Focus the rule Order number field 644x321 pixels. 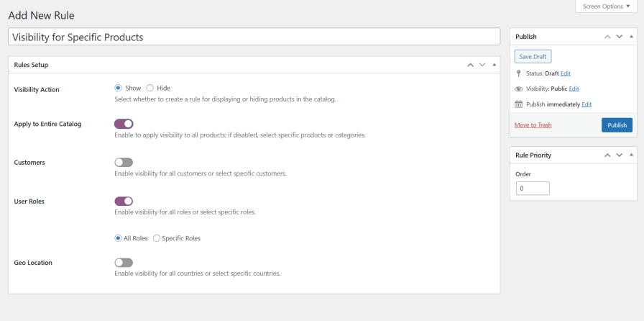pyautogui.click(x=533, y=189)
